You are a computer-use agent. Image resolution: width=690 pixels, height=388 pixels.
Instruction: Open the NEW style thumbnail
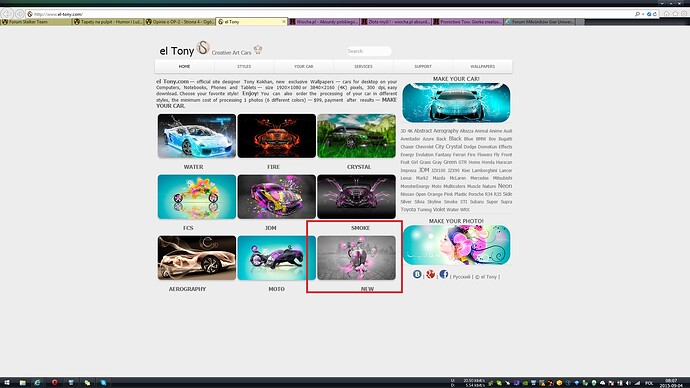(x=356, y=258)
